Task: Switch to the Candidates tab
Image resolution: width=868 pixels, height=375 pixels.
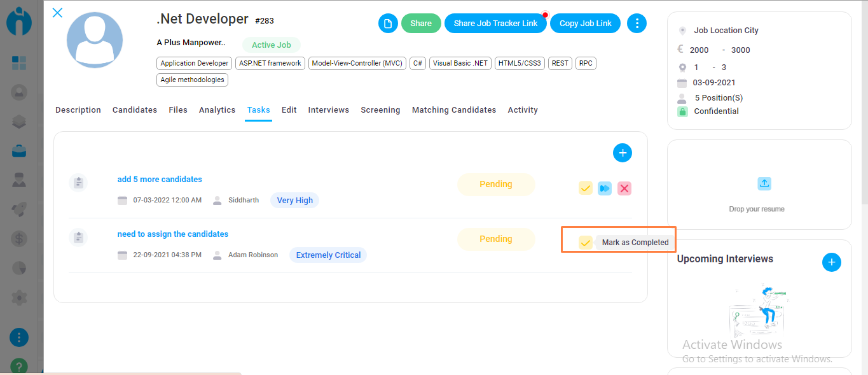Action: pyautogui.click(x=135, y=110)
